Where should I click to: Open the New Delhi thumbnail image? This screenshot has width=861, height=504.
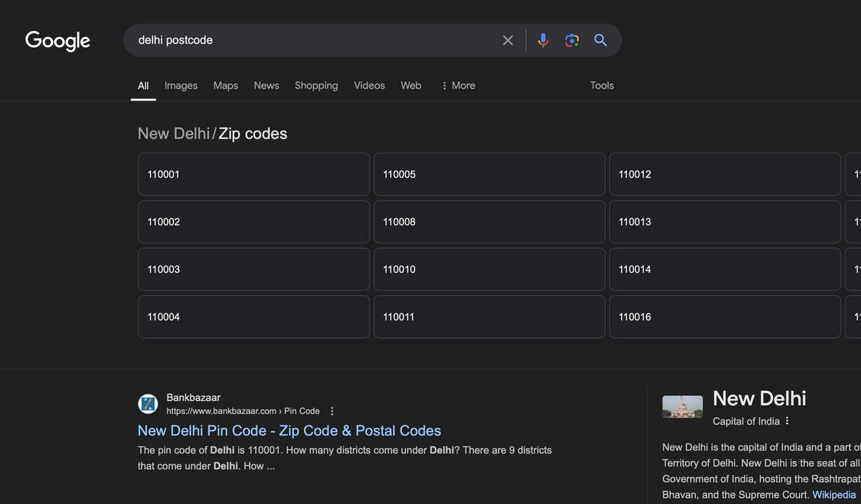tap(682, 407)
